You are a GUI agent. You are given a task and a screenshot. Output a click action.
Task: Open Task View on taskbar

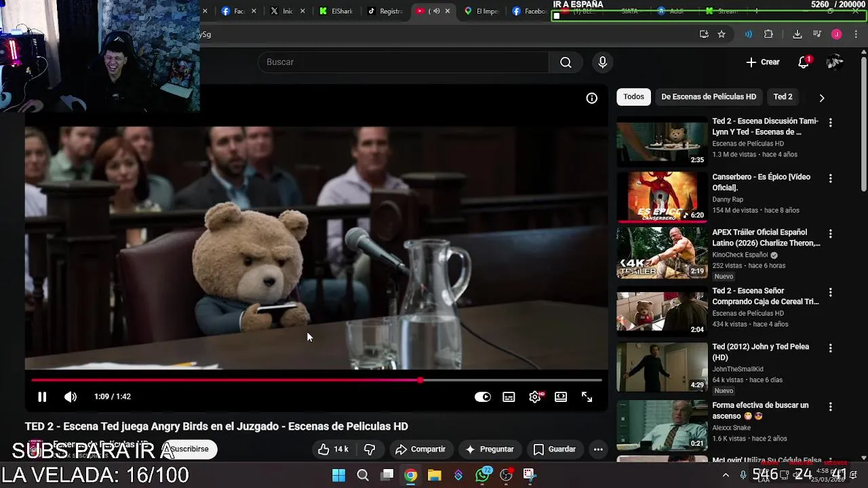pyautogui.click(x=387, y=475)
